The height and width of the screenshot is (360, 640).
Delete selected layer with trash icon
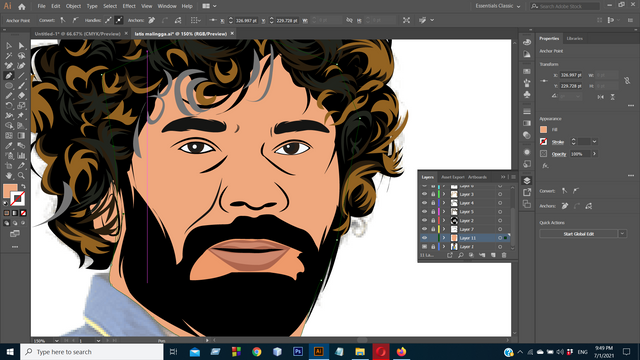pos(504,255)
